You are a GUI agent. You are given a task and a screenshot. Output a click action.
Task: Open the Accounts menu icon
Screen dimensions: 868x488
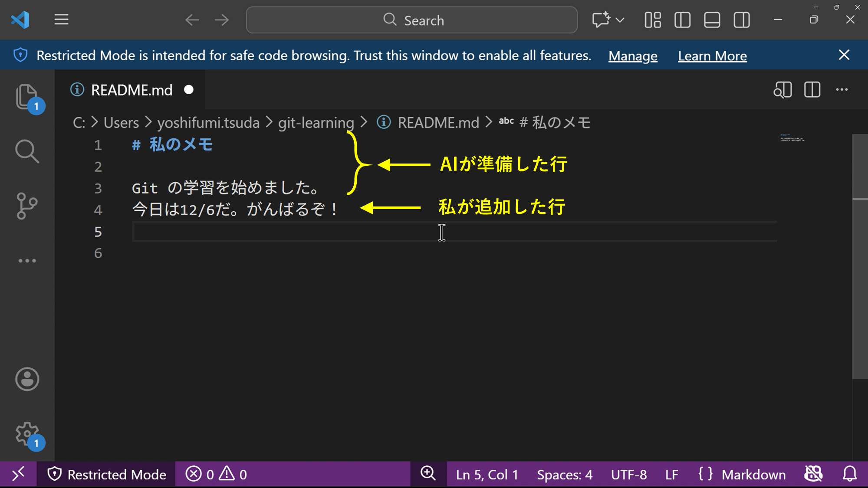tap(27, 379)
